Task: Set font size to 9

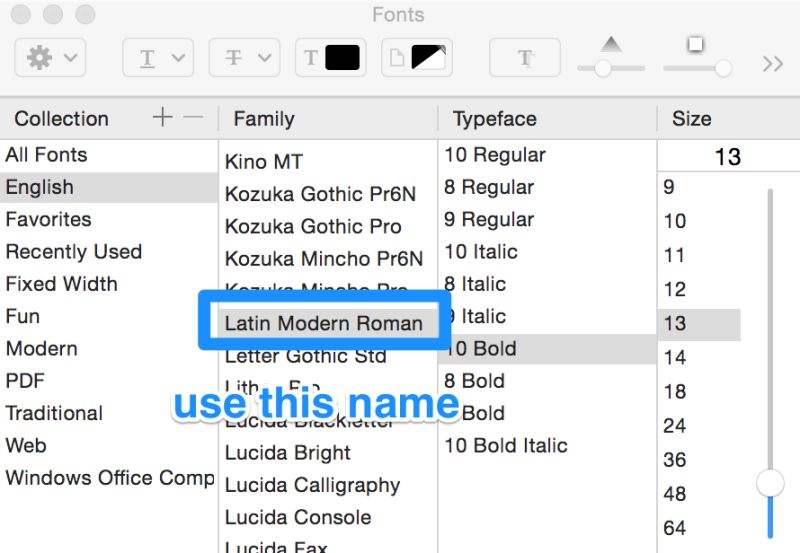Action: point(699,187)
